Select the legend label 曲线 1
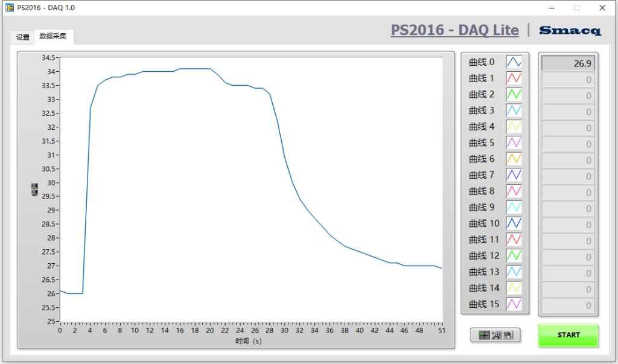This screenshot has width=618, height=364. (x=482, y=78)
